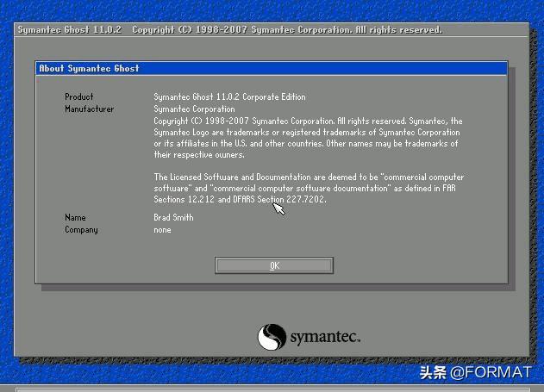Click the Product label
Screen dimensions: 544x392
79,96
